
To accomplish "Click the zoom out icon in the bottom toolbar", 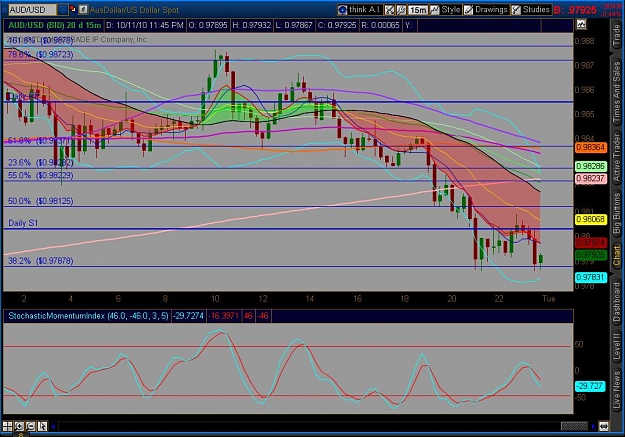I will (x=31, y=426).
